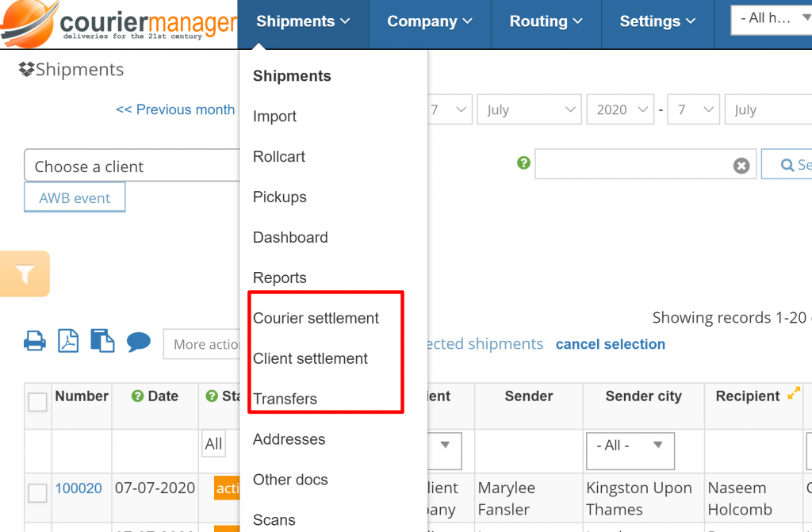The width and height of the screenshot is (812, 532).
Task: Click the print shipments icon
Action: [x=34, y=342]
